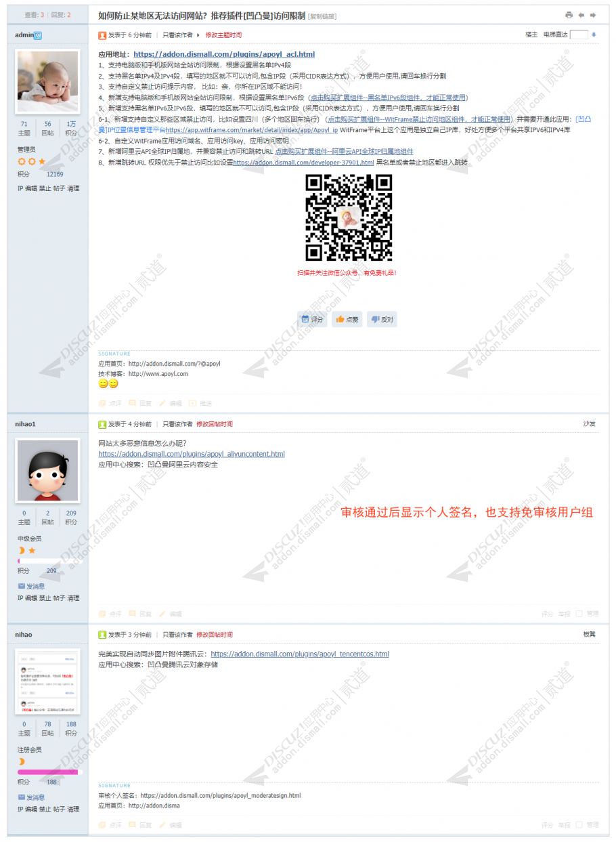Tick the 管理 checkbox on nihao's post
This screenshot has width=616, height=842.
click(579, 825)
